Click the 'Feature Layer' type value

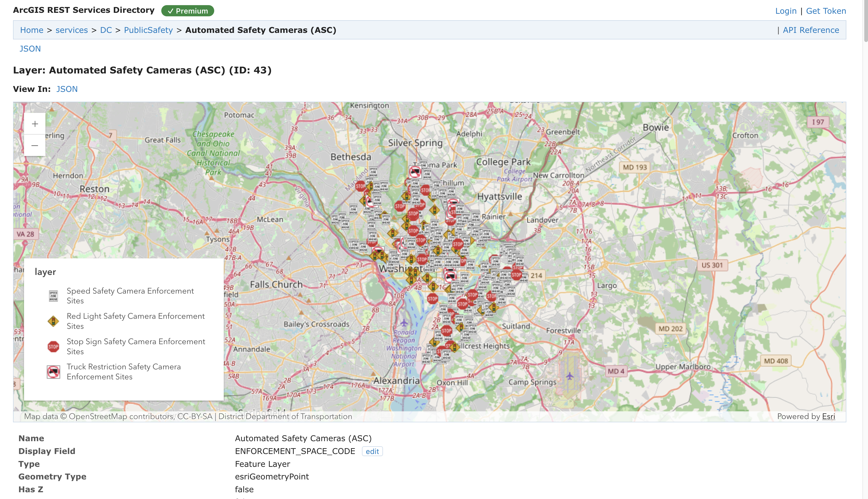pos(262,464)
